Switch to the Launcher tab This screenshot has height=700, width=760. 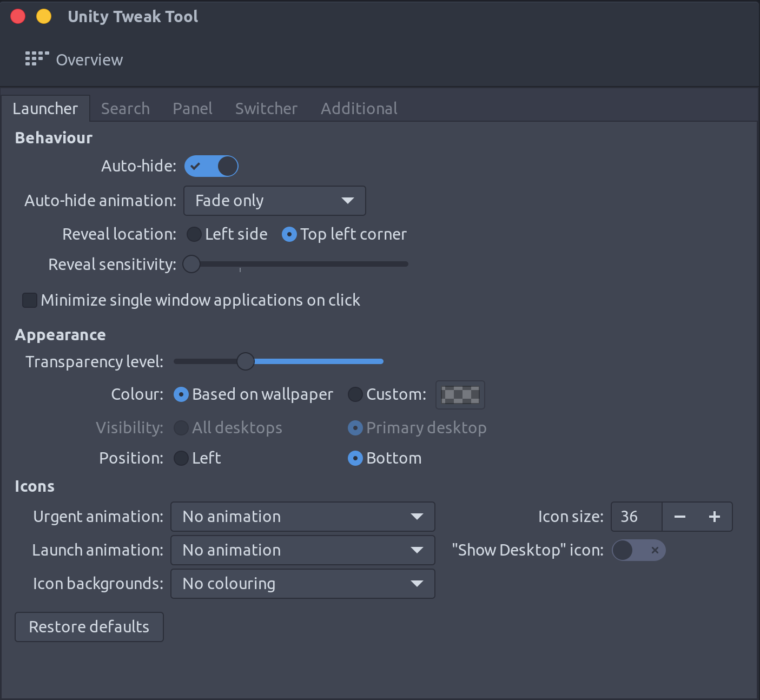point(45,109)
